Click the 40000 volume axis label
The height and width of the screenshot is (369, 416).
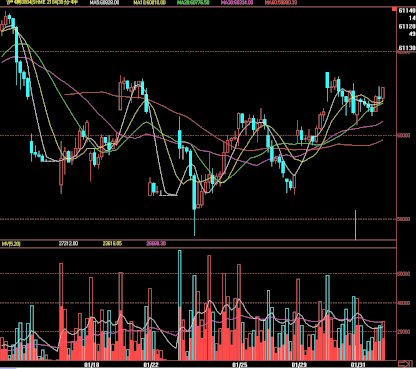(404, 303)
